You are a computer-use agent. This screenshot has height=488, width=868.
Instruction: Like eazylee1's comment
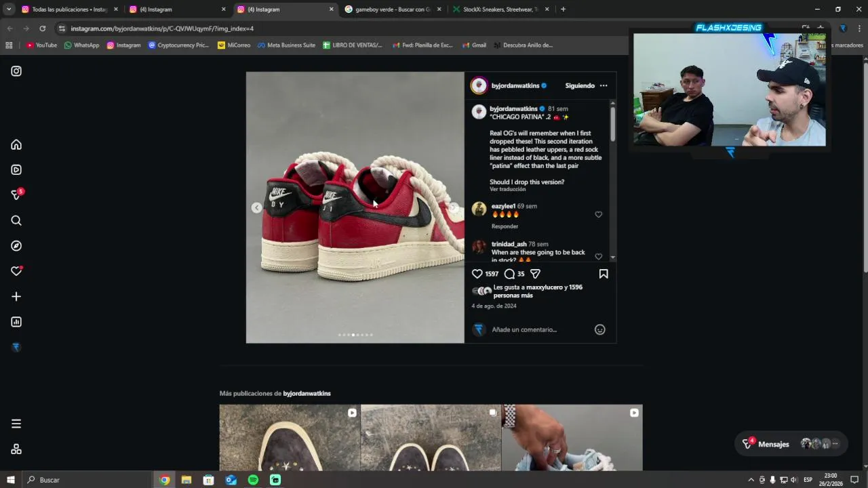coord(598,214)
